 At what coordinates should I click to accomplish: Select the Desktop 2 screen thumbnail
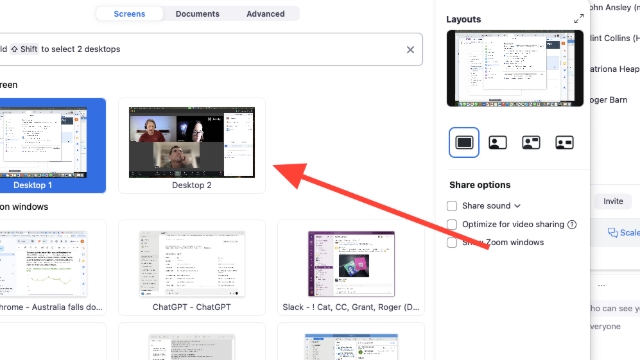pos(192,145)
